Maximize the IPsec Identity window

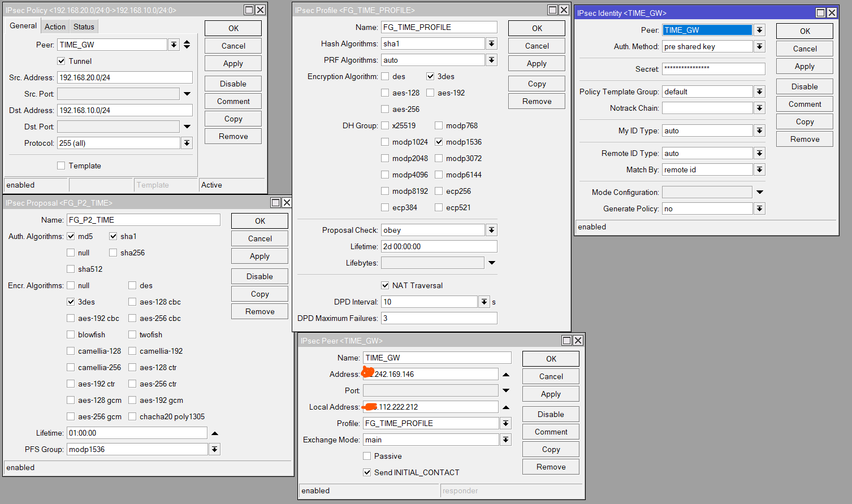[x=820, y=13]
